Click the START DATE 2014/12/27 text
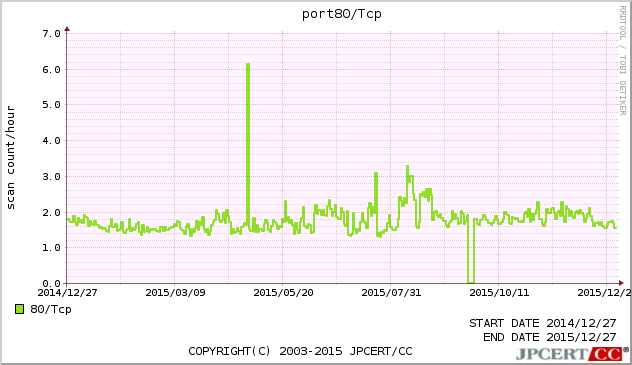This screenshot has height=365, width=632. coord(543,323)
